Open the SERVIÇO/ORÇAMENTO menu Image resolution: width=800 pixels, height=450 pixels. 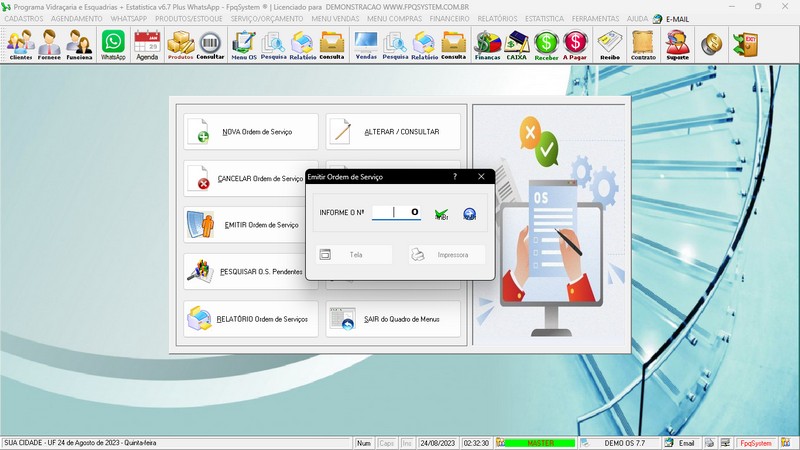pos(267,19)
